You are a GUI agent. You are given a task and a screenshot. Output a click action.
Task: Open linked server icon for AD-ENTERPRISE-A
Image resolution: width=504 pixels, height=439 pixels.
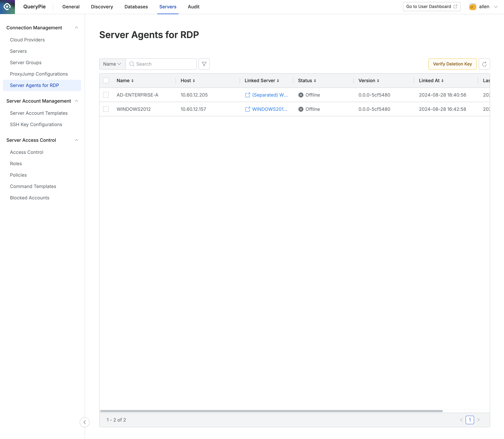[x=248, y=95]
